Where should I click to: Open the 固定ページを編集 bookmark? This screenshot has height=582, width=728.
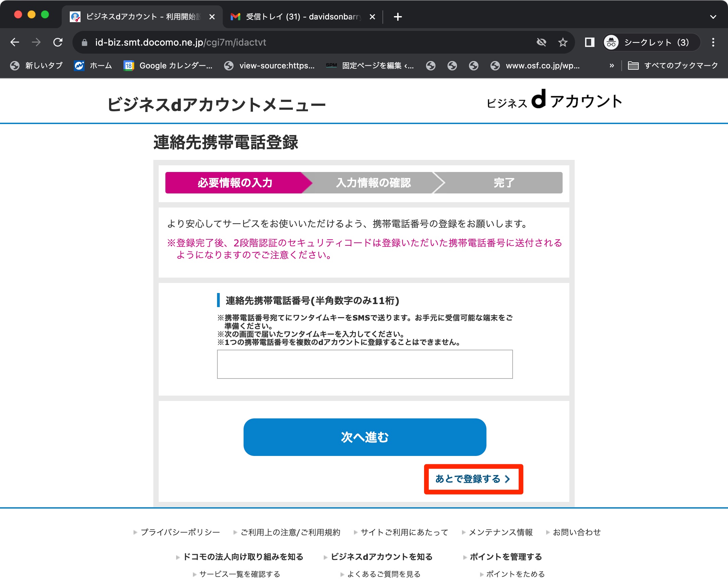pyautogui.click(x=370, y=65)
